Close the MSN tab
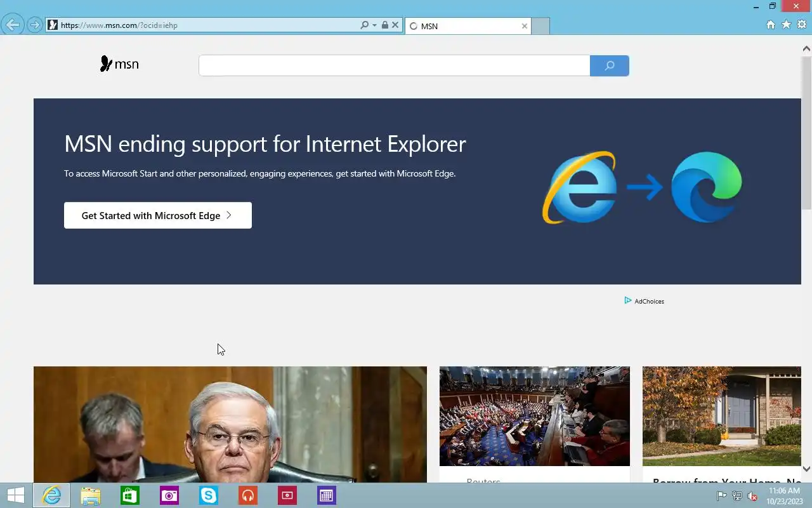The image size is (812, 508). tap(524, 26)
